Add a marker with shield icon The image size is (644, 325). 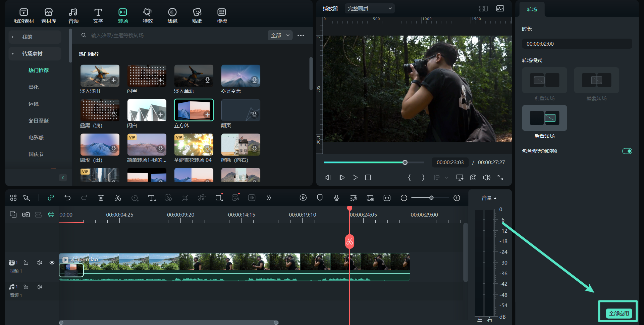coord(320,198)
